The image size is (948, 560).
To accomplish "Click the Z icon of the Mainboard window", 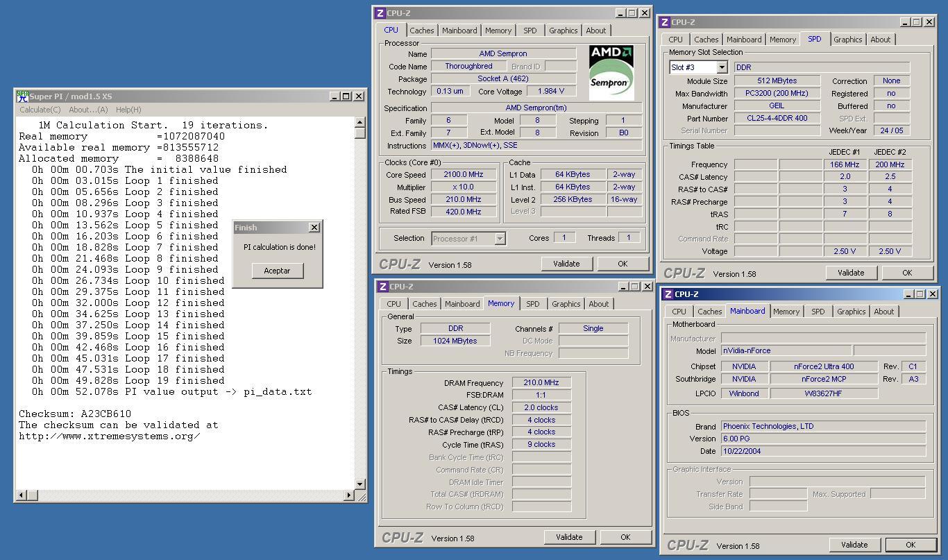I will click(x=668, y=294).
